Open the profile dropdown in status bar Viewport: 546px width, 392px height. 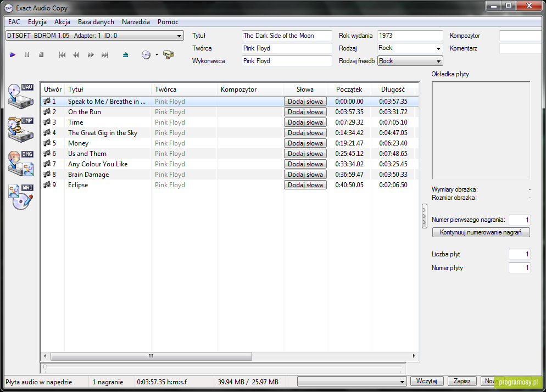(x=352, y=382)
